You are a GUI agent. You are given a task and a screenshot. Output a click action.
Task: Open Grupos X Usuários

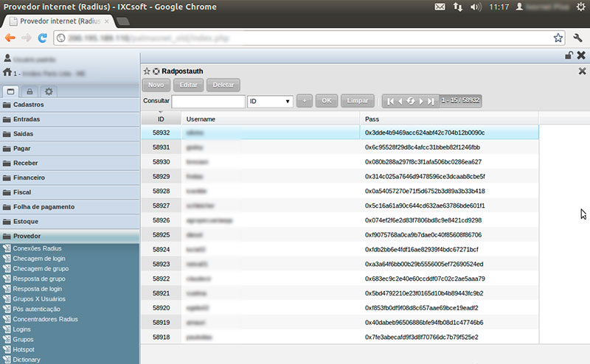[x=39, y=299]
